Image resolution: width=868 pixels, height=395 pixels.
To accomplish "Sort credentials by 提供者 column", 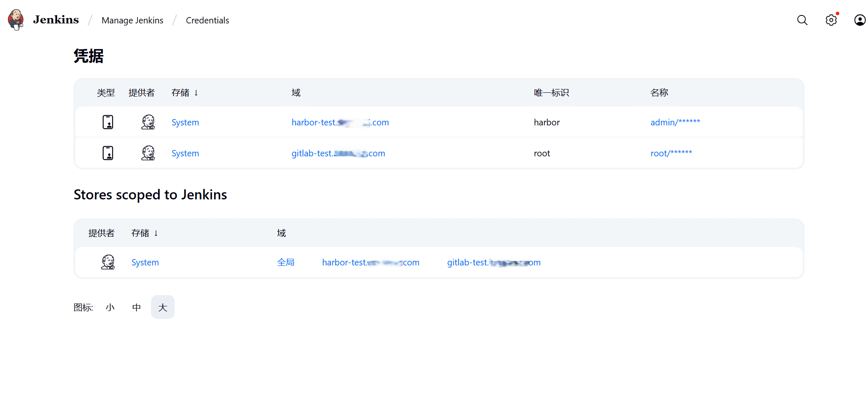I will click(141, 93).
